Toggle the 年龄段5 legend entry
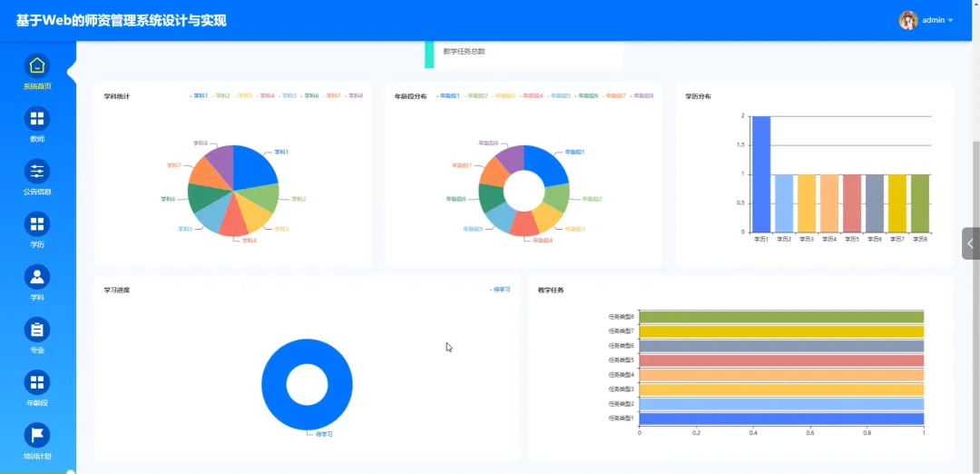Screen dimensions: 980x474 (x=559, y=95)
